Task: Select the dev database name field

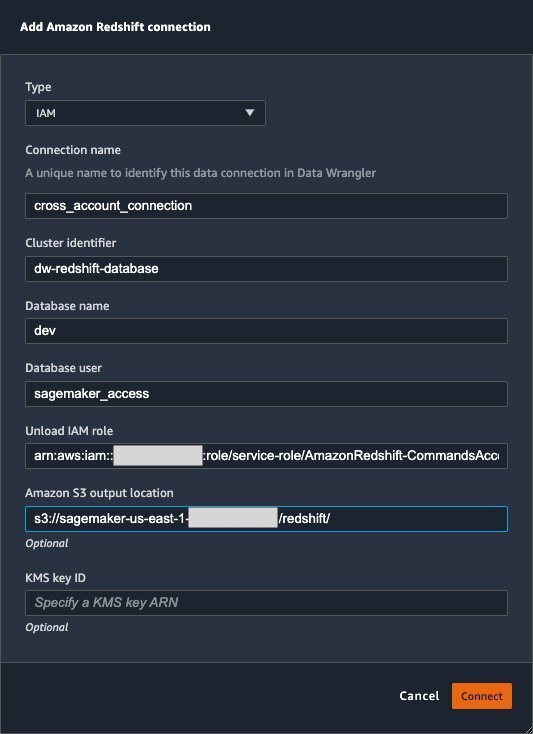Action: pyautogui.click(x=266, y=331)
